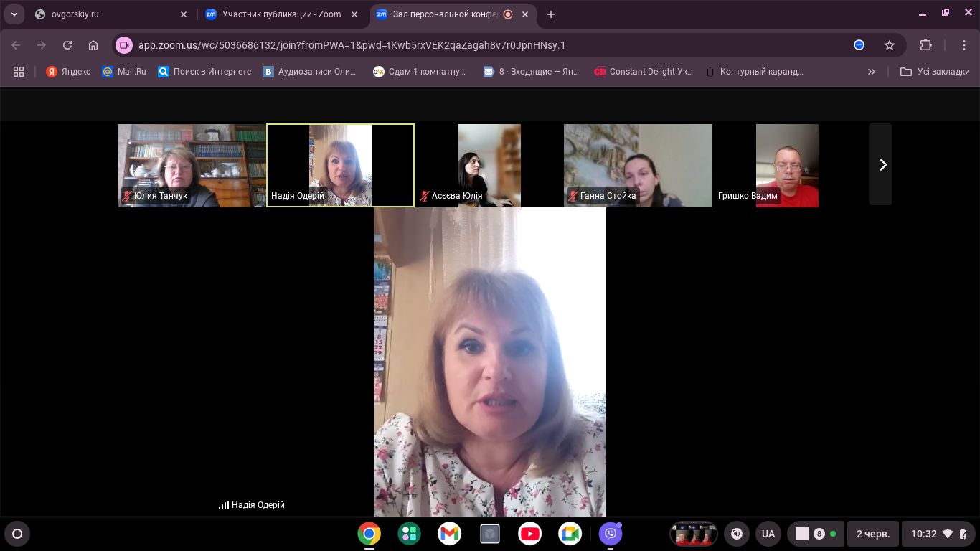Open the Аудиозаписи Оли... bookmark
Viewport: 980px width, 551px height.
click(x=310, y=72)
